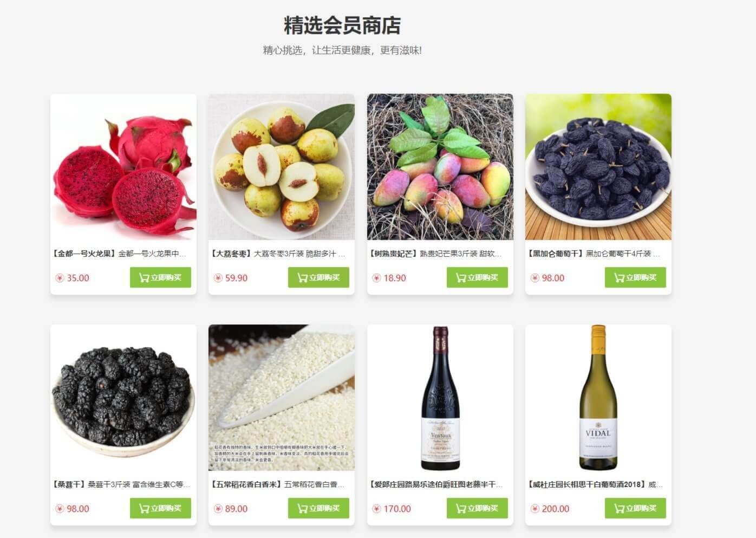Image resolution: width=756 pixels, height=538 pixels.
Task: Open the Ventoux red wine bottle image
Action: pyautogui.click(x=440, y=398)
